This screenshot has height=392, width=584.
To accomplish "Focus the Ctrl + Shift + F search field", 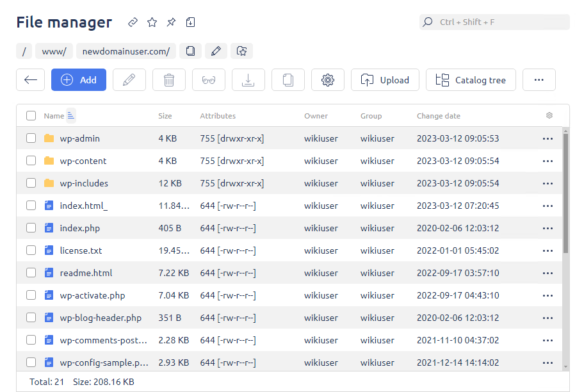I will point(494,22).
